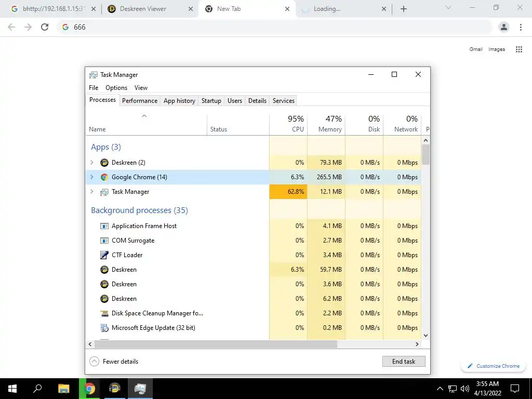Switch to the Performance tab

(140, 101)
